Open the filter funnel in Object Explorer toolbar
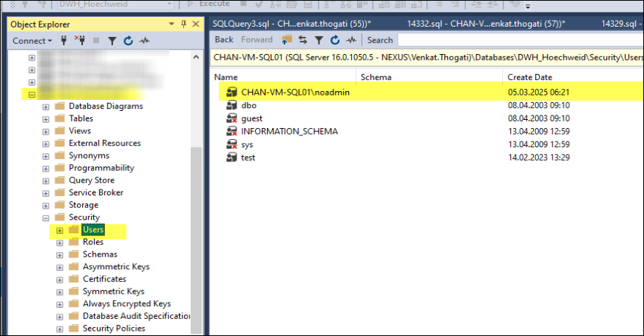The image size is (644, 336). coord(112,41)
